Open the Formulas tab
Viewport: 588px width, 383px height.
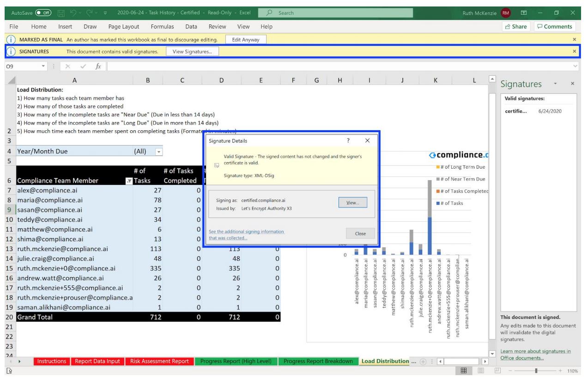[x=162, y=27]
